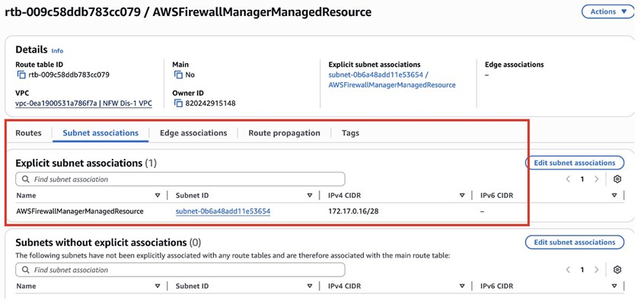
Task: Select the Tags tab
Action: point(350,133)
